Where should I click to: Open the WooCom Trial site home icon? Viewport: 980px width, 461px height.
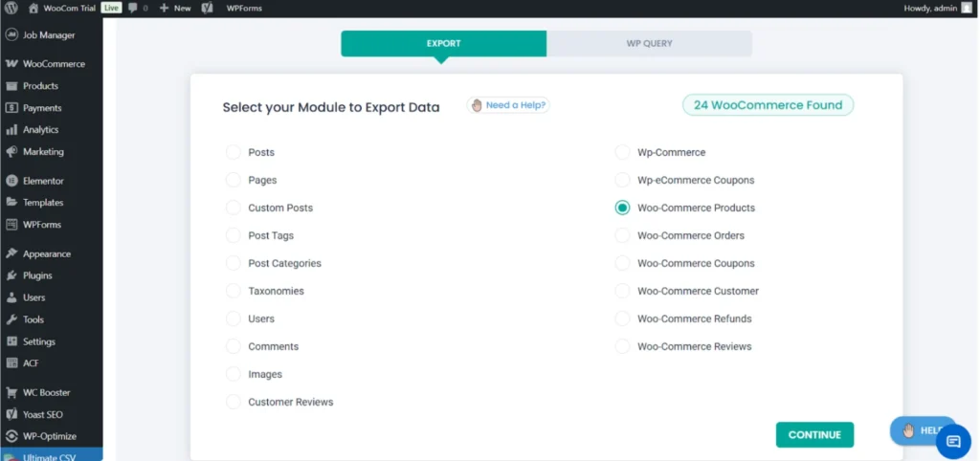pyautogui.click(x=33, y=8)
